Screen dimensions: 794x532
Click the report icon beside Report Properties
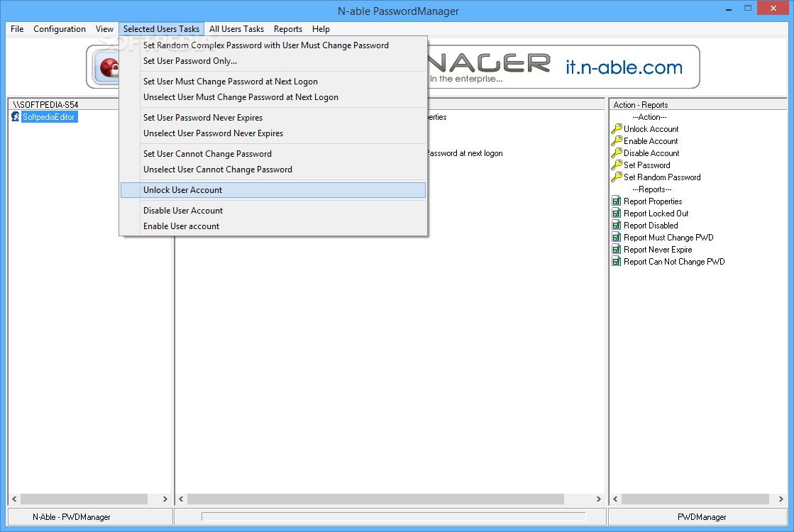point(617,201)
